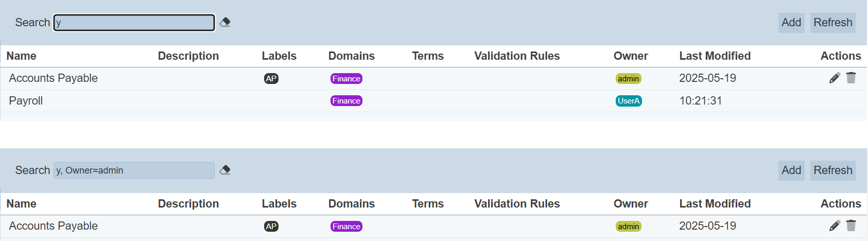
Task: Sort top table by Last Modified header
Action: (715, 56)
